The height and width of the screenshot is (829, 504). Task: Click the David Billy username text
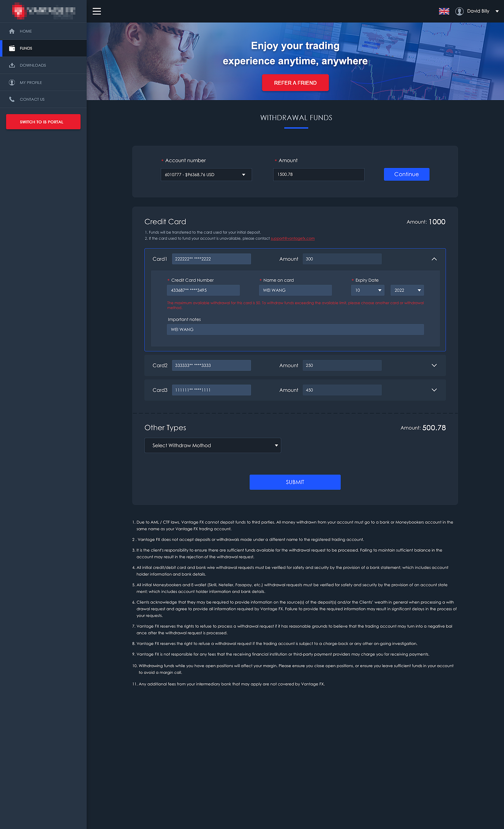click(x=478, y=11)
